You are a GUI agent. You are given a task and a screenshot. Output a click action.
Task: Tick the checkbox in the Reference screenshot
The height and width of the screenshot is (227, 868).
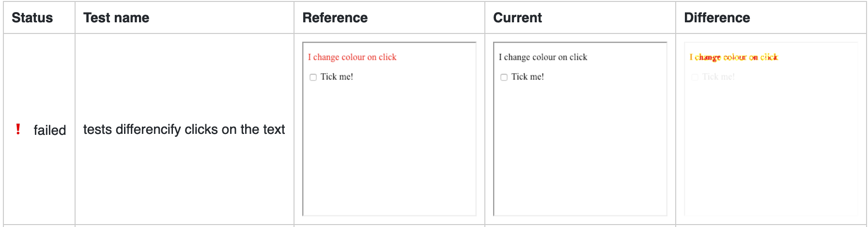pos(313,77)
